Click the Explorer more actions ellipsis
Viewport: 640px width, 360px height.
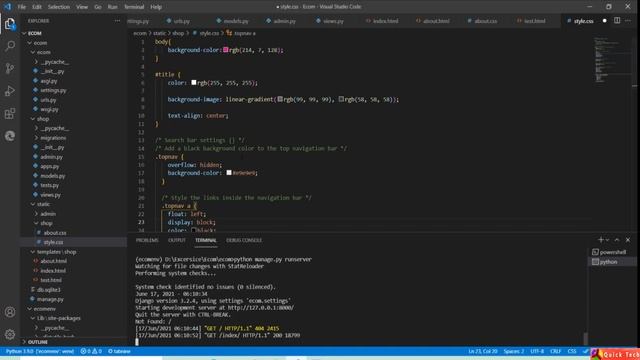click(118, 21)
